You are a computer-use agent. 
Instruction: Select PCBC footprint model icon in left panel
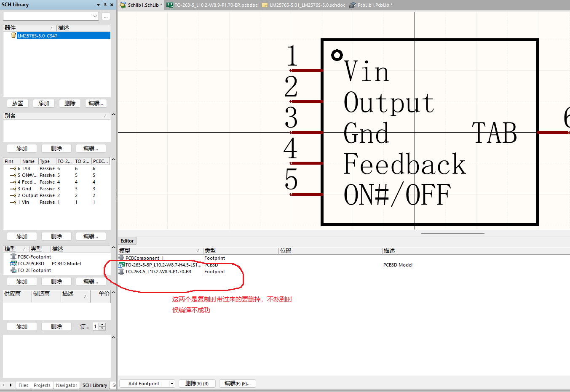pos(13,257)
